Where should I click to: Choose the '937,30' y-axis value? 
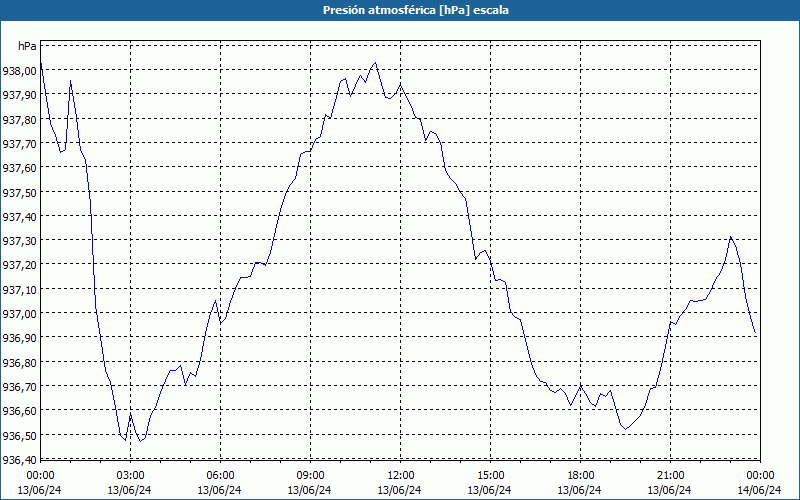point(19,240)
